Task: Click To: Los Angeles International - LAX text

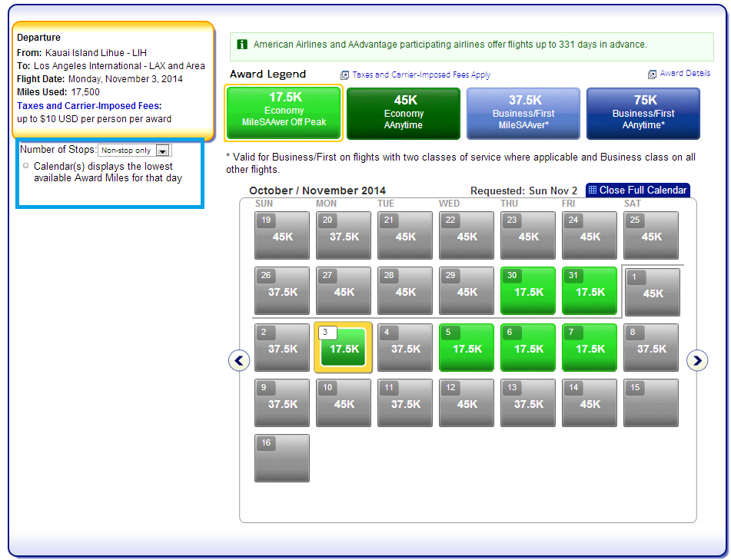Action: tap(111, 66)
